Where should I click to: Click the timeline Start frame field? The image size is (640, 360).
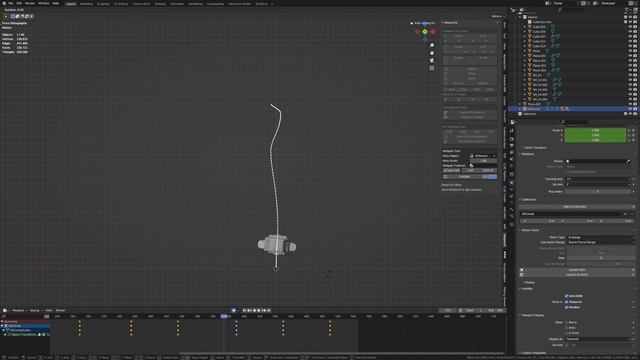point(473,311)
